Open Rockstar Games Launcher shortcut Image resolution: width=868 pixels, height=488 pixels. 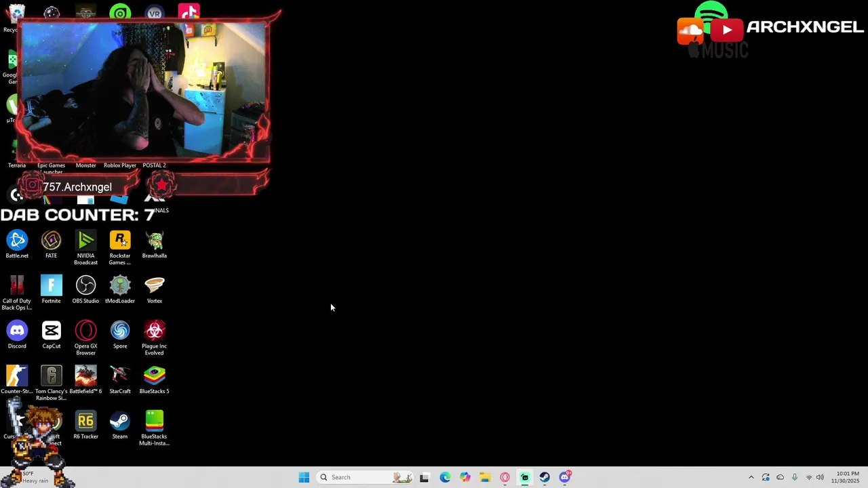tap(120, 247)
